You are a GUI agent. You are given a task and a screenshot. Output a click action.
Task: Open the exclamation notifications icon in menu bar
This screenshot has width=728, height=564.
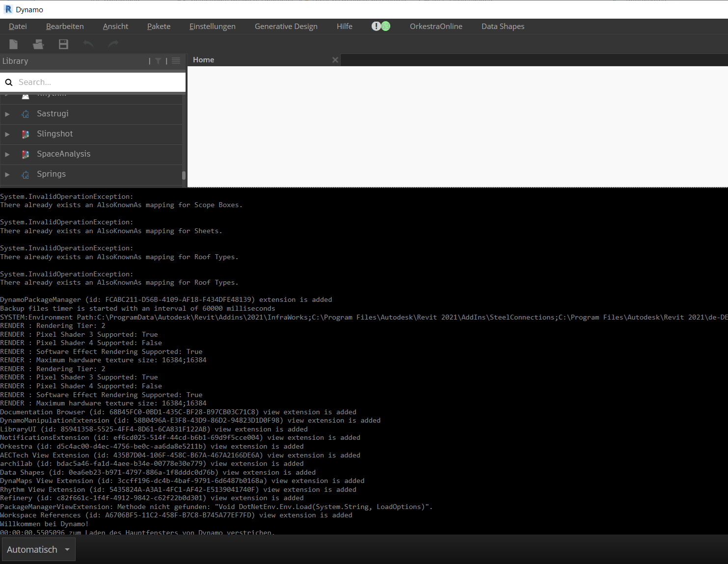click(x=376, y=26)
